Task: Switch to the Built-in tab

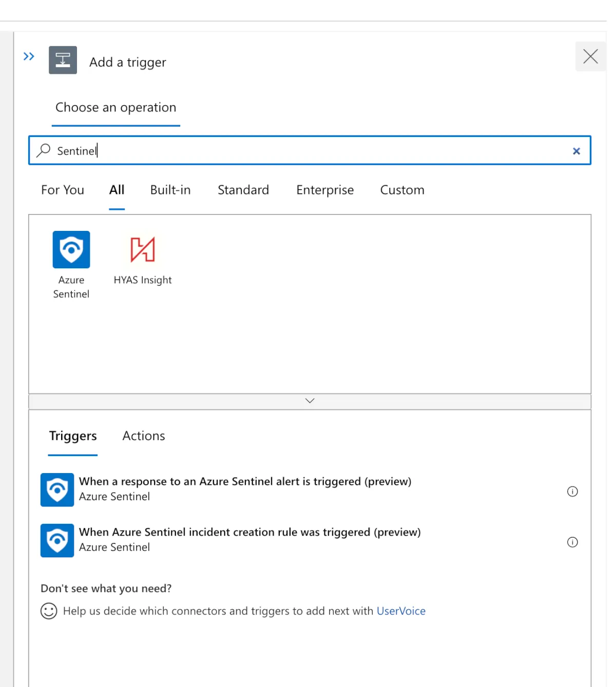Action: (x=170, y=190)
